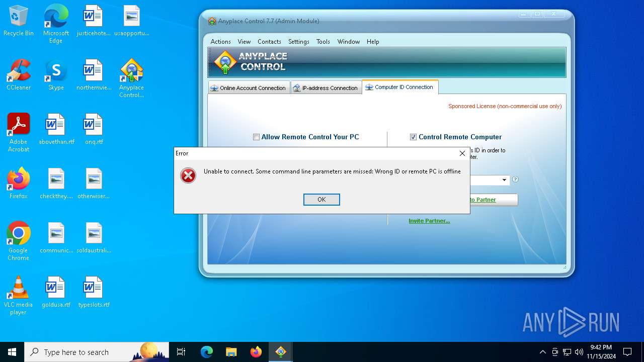Open Edge from the taskbar

click(207, 352)
